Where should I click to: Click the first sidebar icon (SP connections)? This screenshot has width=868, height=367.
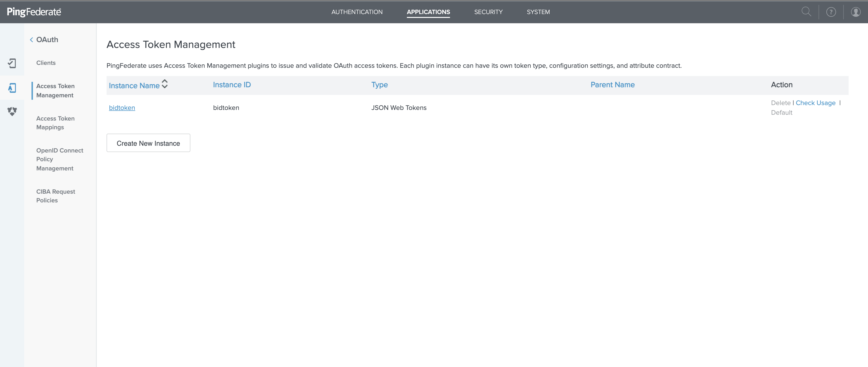pyautogui.click(x=12, y=63)
